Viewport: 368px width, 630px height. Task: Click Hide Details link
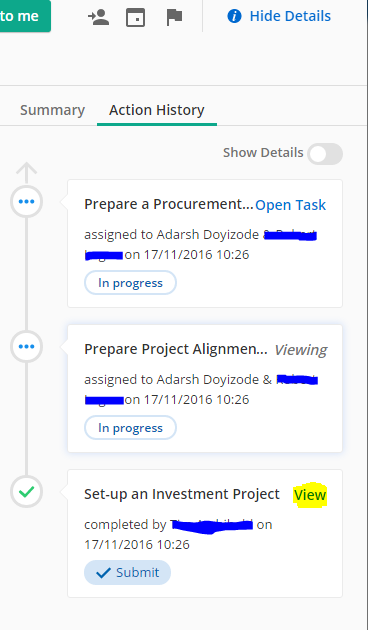290,16
